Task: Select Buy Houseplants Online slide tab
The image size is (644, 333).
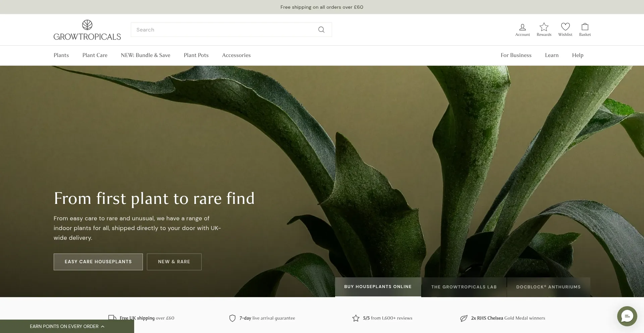Action: click(x=378, y=287)
